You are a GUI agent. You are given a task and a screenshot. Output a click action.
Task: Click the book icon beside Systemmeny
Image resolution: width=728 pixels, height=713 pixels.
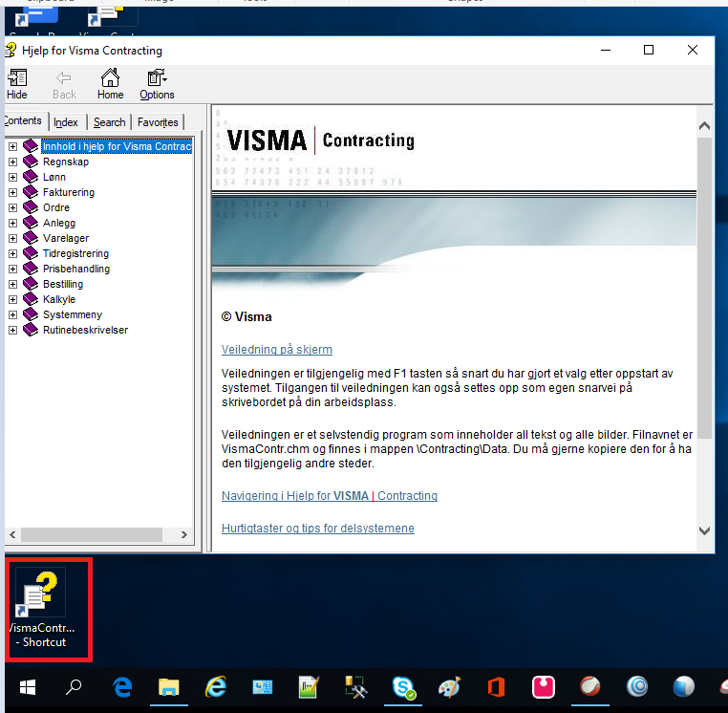click(x=31, y=314)
